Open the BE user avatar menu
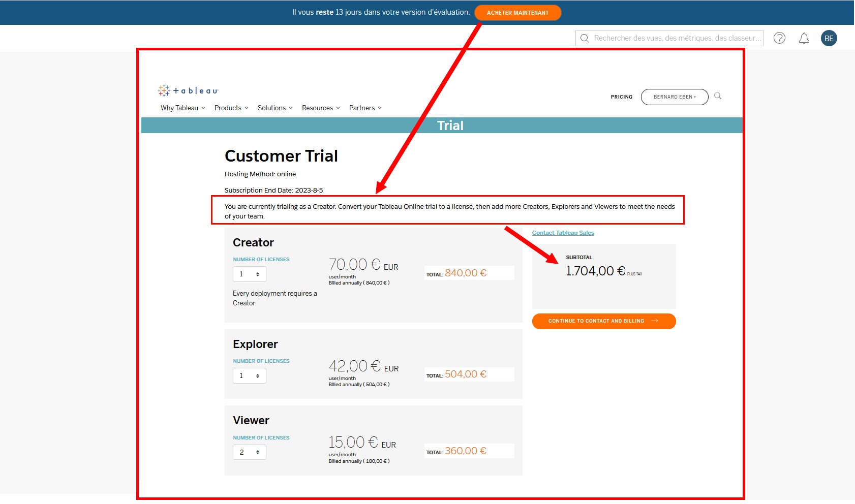This screenshot has width=855, height=504. (x=829, y=38)
